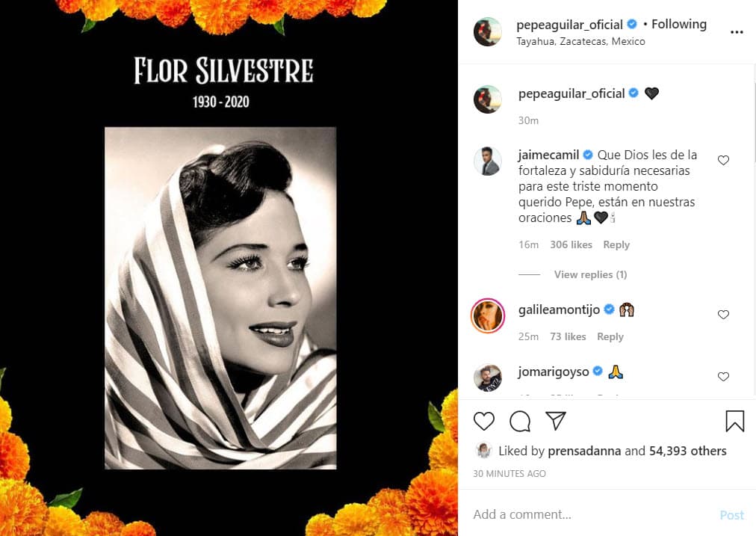The height and width of the screenshot is (536, 756).
Task: Open comments with the speech bubble icon
Action: tap(519, 421)
